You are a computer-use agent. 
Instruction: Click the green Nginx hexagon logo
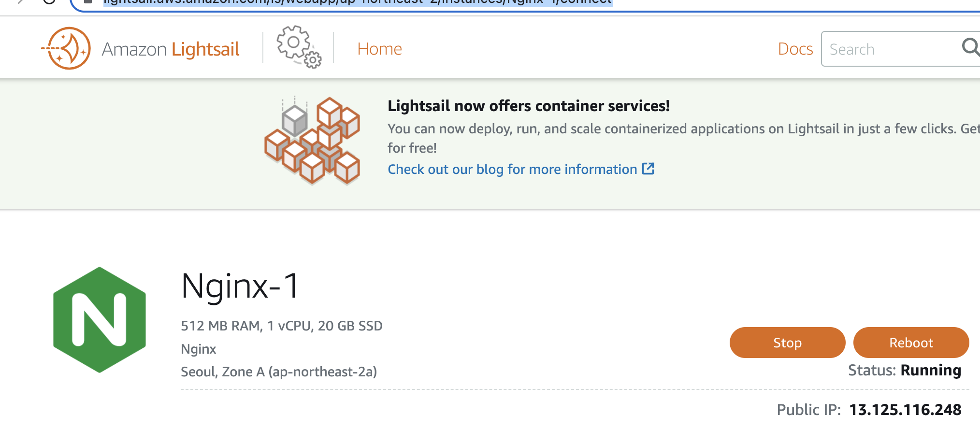click(x=100, y=320)
